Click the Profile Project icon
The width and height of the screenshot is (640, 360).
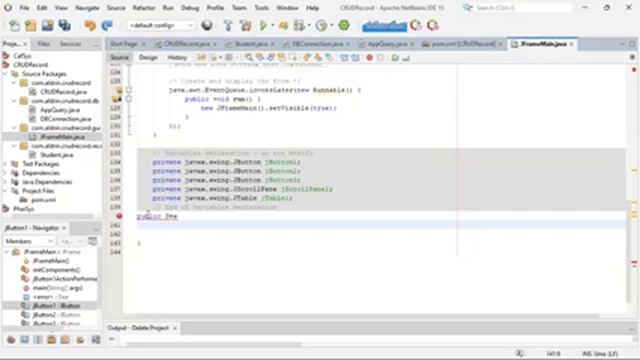tap(300, 26)
